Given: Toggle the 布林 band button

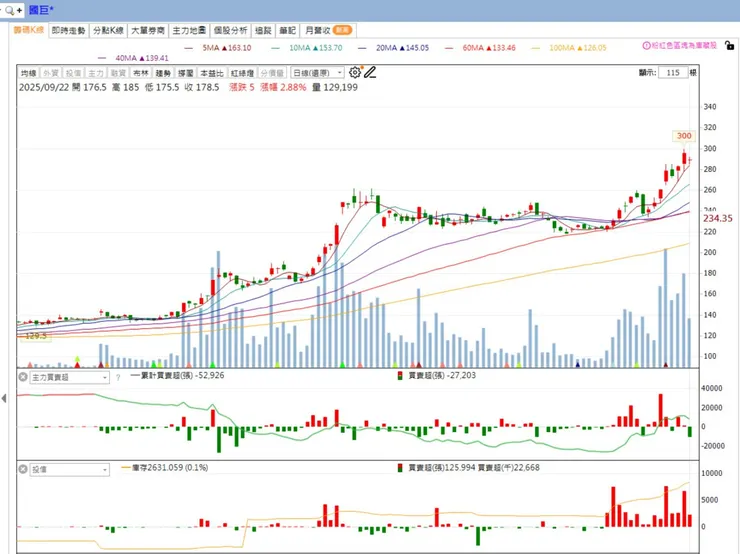Looking at the screenshot, I should tap(141, 73).
